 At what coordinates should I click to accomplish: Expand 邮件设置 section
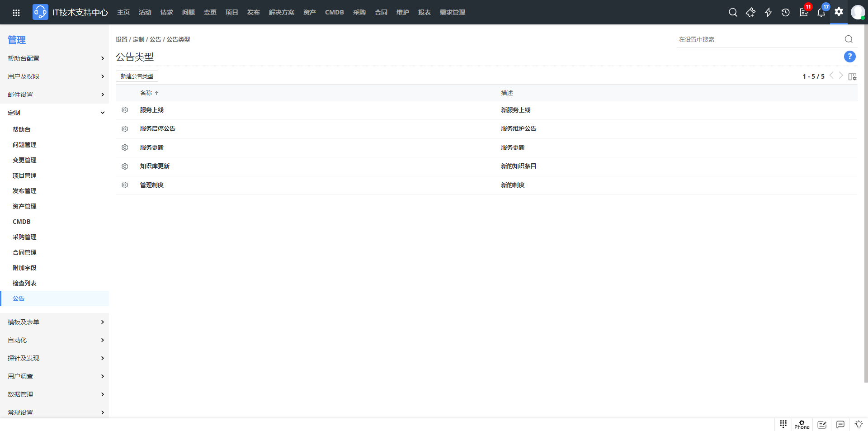coord(54,95)
